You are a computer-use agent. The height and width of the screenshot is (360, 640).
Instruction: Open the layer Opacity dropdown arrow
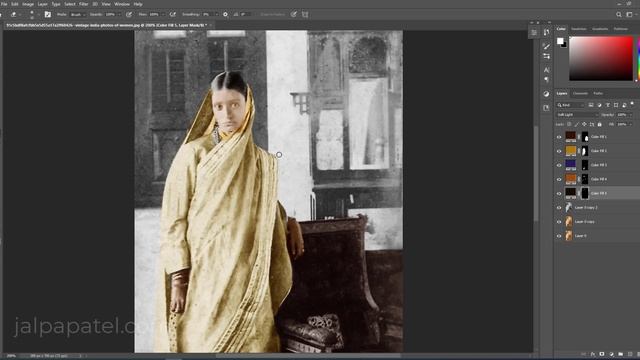631,115
